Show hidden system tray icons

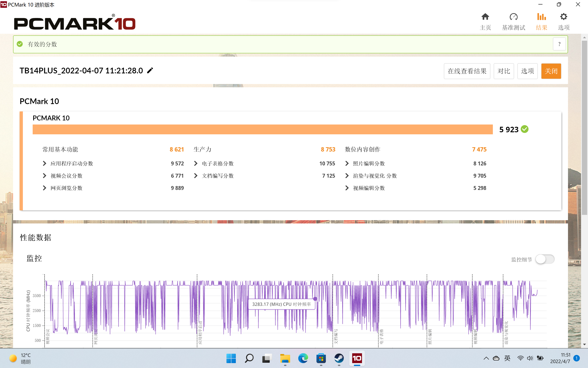coord(486,358)
